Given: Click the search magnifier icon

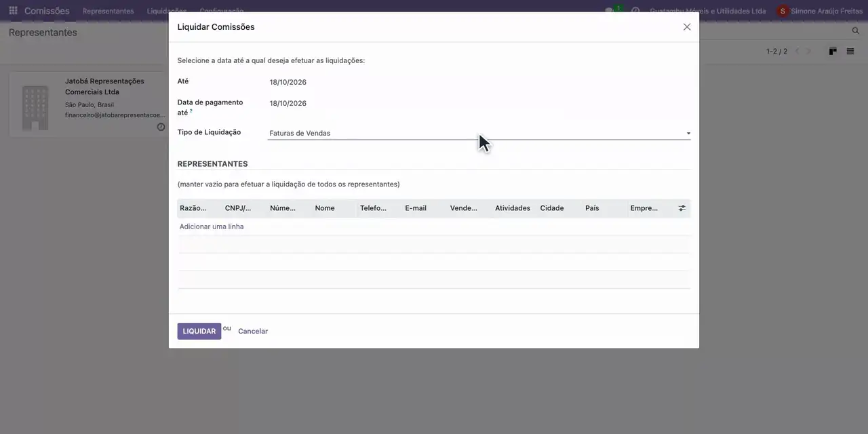Looking at the screenshot, I should click(856, 31).
